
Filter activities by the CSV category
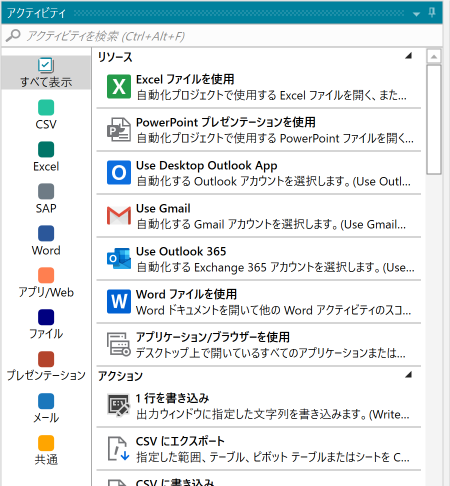pyautogui.click(x=46, y=115)
